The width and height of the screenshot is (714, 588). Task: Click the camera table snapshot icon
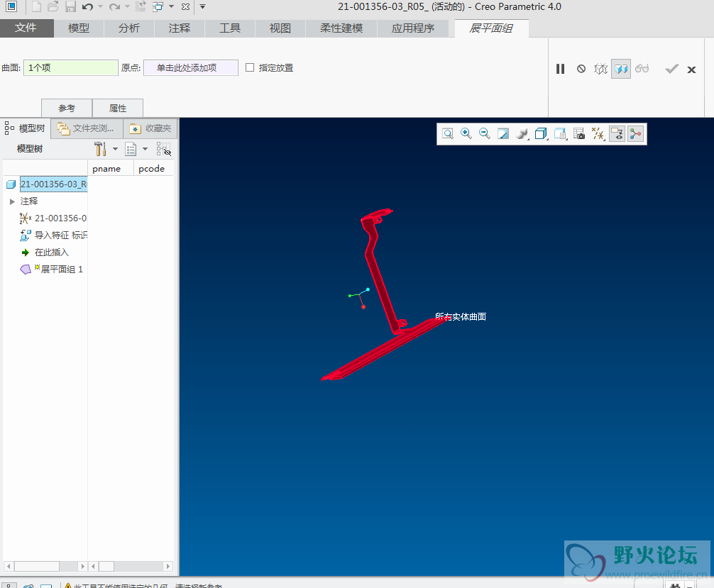pyautogui.click(x=578, y=134)
